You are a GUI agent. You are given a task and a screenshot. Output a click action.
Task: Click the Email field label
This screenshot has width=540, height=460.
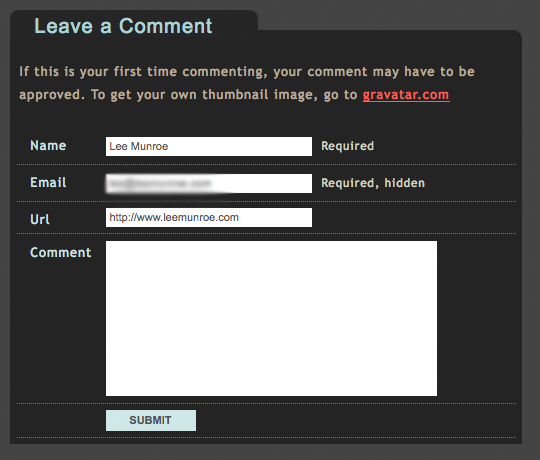click(48, 182)
